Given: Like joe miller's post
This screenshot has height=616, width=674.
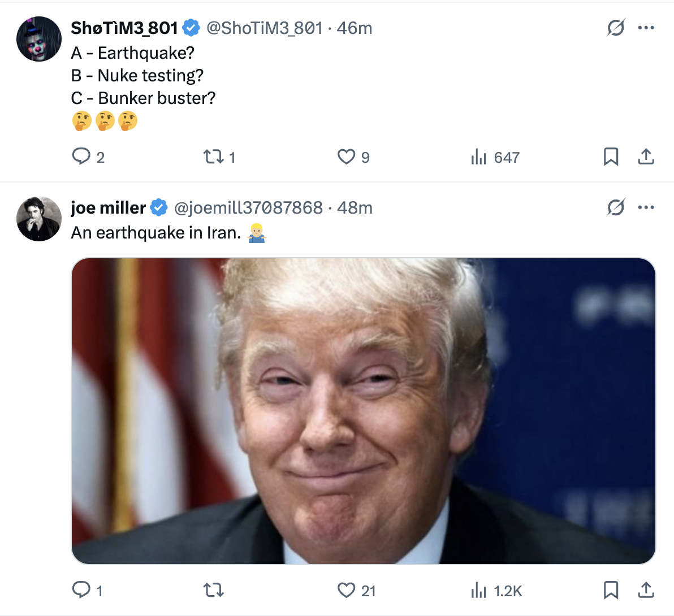Looking at the screenshot, I should (346, 591).
